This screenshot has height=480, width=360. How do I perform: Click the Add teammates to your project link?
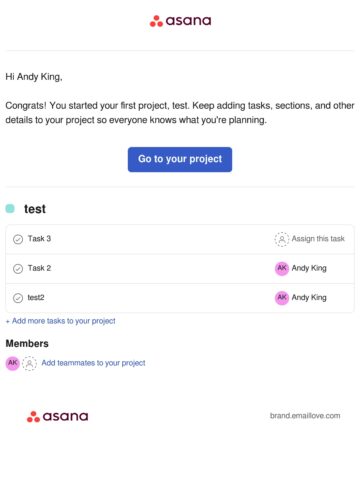pos(93,363)
